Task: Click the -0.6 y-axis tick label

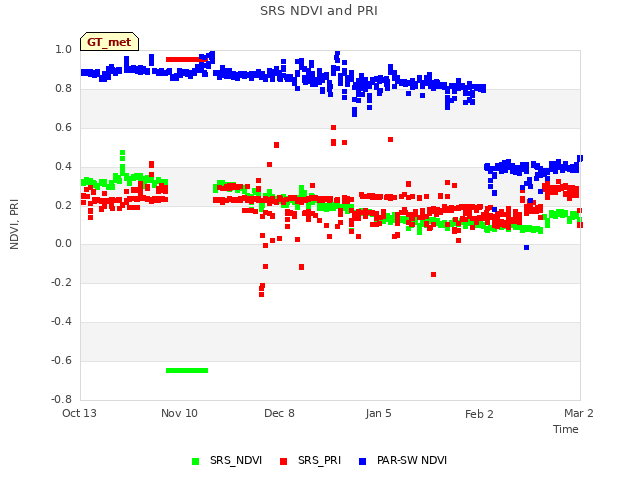Action: pyautogui.click(x=62, y=360)
